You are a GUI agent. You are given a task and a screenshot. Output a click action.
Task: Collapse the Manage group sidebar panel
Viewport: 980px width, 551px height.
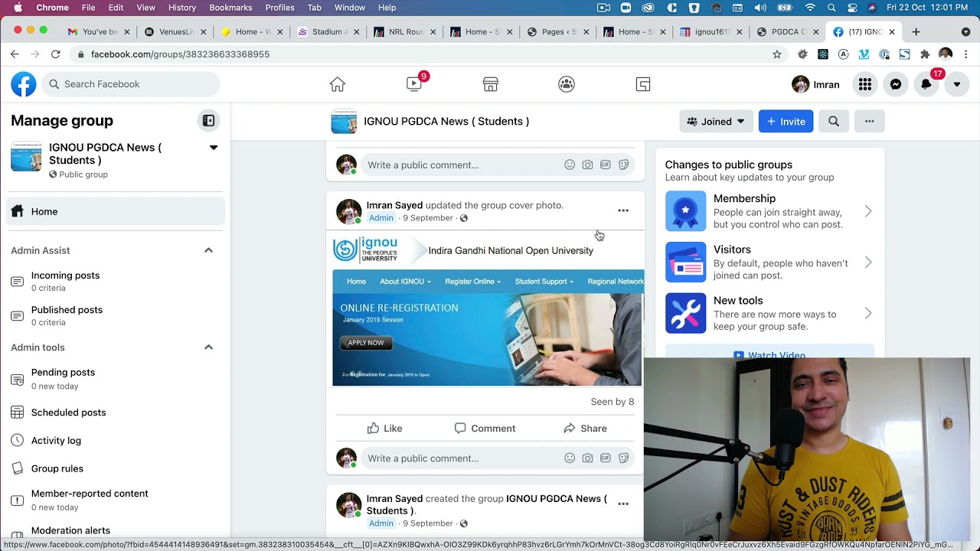click(208, 121)
